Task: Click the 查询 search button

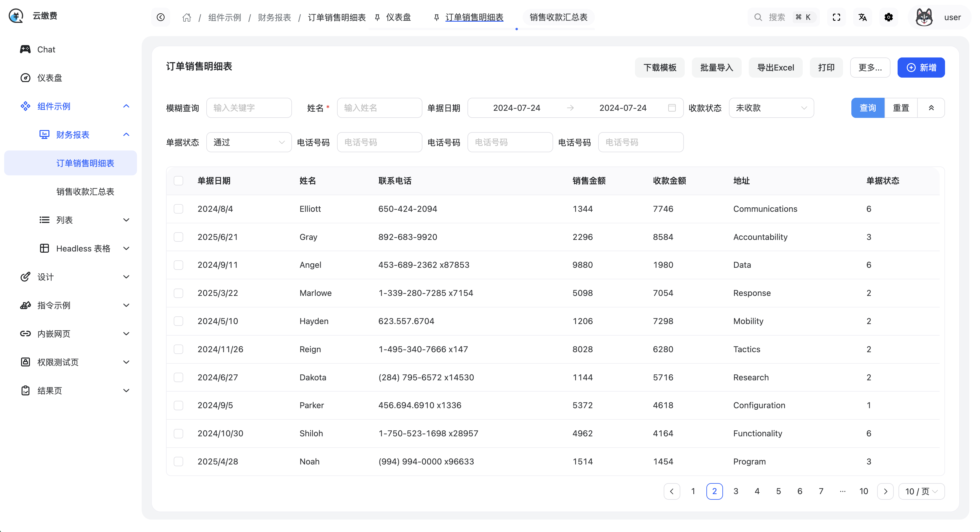Action: click(867, 108)
